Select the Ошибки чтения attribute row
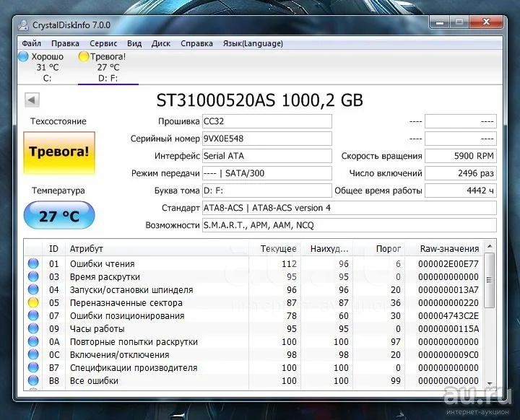The image size is (520, 420). click(253, 263)
